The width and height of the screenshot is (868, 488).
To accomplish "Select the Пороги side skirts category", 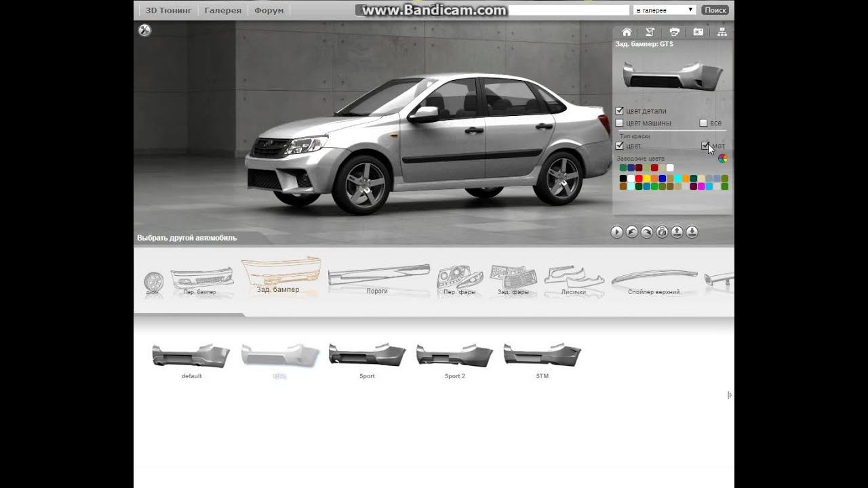I will (378, 279).
